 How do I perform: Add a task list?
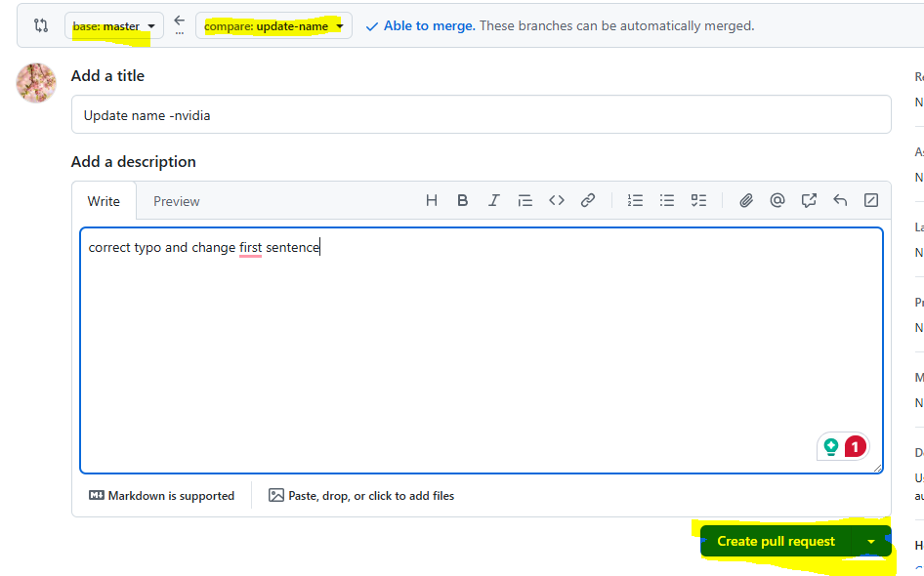point(697,200)
